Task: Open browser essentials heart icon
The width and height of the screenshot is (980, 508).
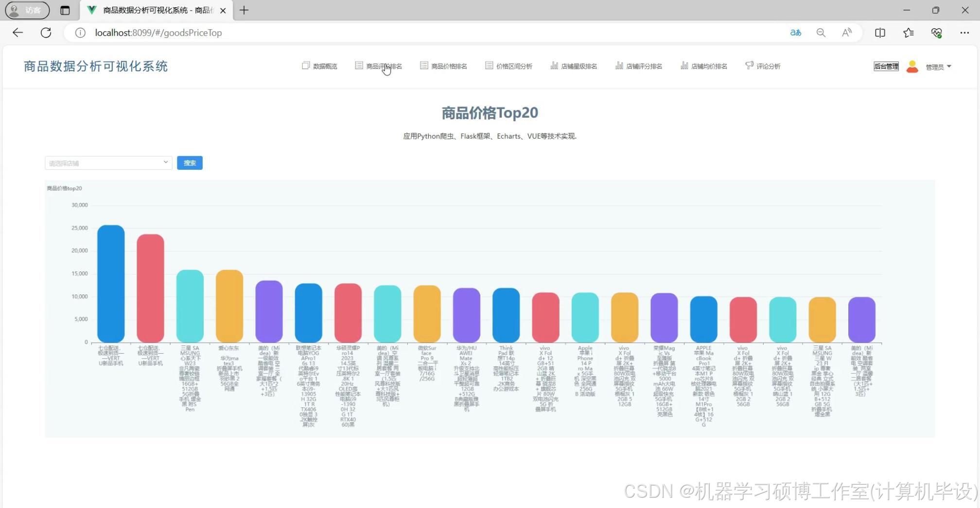Action: pos(936,33)
